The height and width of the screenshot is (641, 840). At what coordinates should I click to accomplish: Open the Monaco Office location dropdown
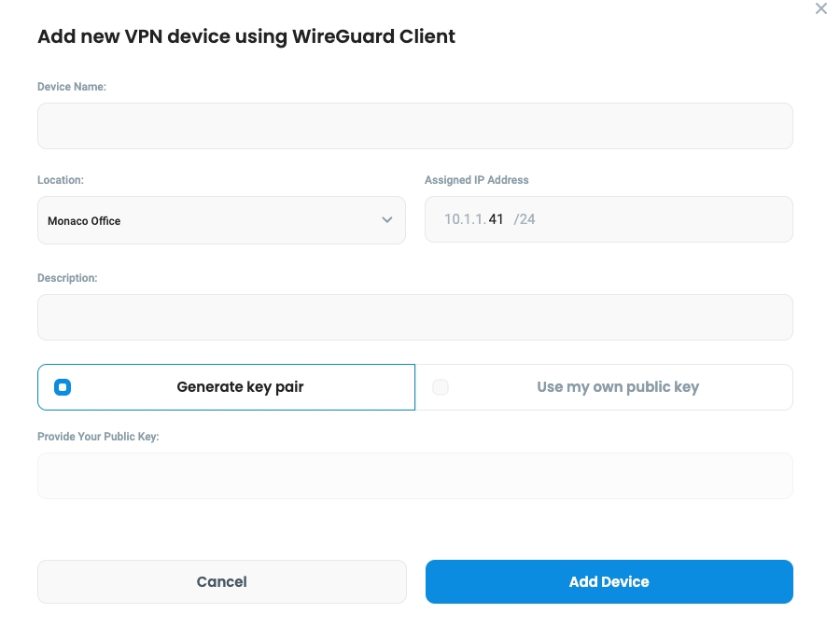(221, 220)
